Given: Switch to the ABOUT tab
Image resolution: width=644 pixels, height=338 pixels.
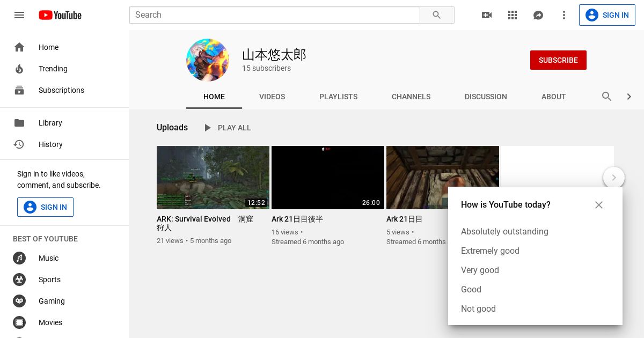Looking at the screenshot, I should click(553, 97).
